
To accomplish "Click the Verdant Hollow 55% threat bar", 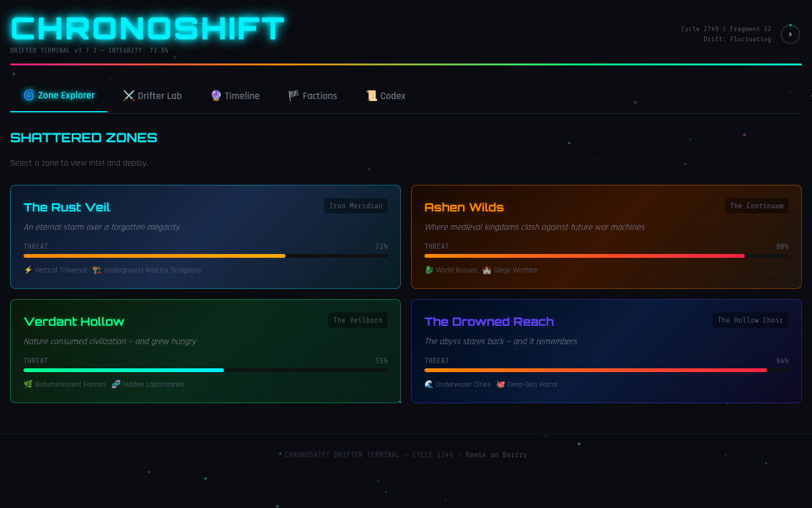I will (206, 370).
